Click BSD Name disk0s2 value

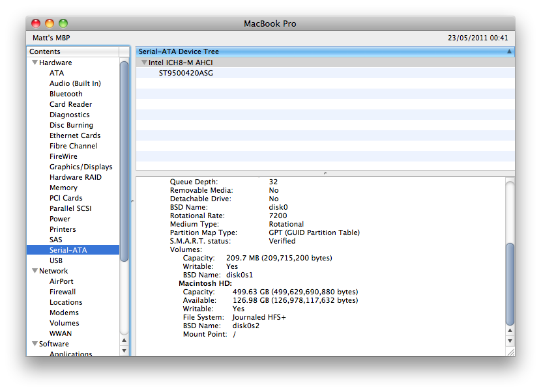246,326
